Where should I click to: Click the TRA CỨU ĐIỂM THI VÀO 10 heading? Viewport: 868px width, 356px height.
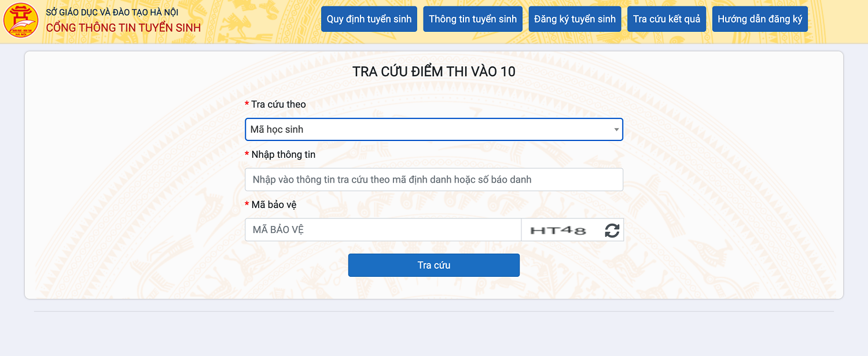(x=433, y=72)
